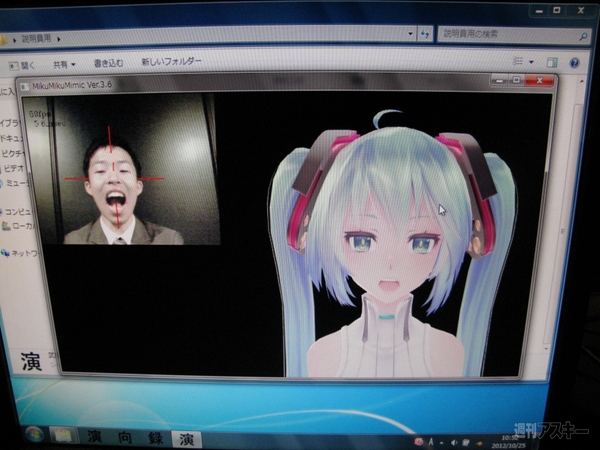Click the 演 file icon in details pane

point(31,361)
